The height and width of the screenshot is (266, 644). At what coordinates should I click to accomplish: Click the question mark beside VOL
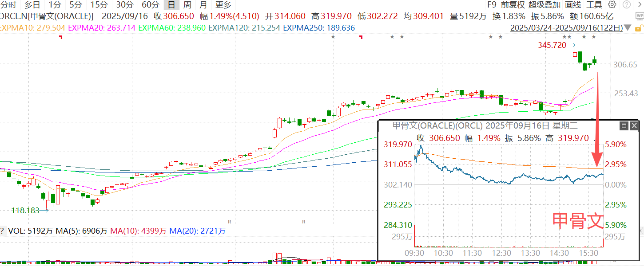coord(2,231)
